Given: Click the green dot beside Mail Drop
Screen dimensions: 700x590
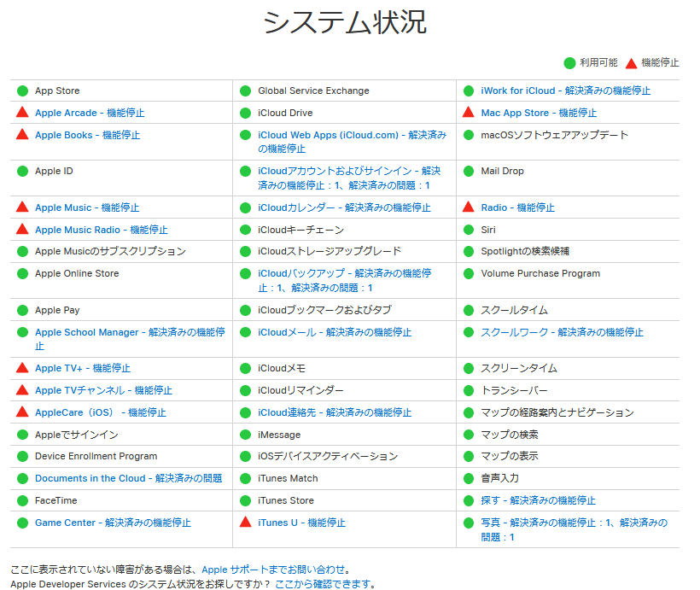Looking at the screenshot, I should (469, 171).
